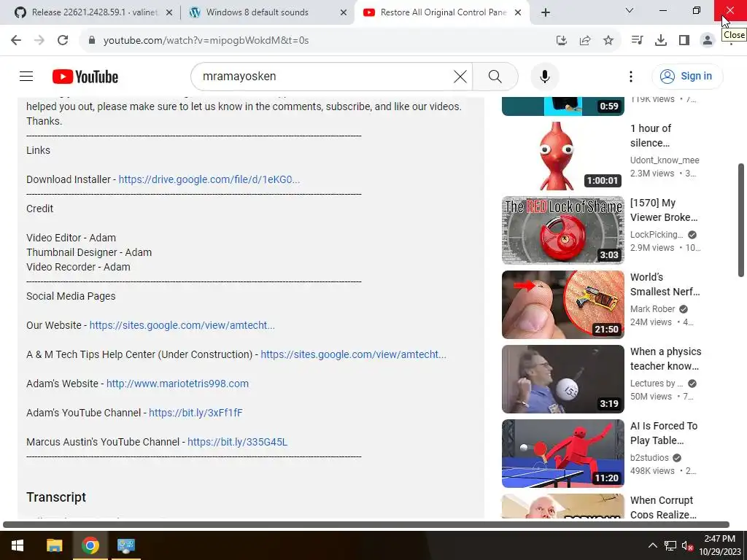Viewport: 747px width, 560px height.
Task: Share this page using the share icon
Action: tap(585, 41)
